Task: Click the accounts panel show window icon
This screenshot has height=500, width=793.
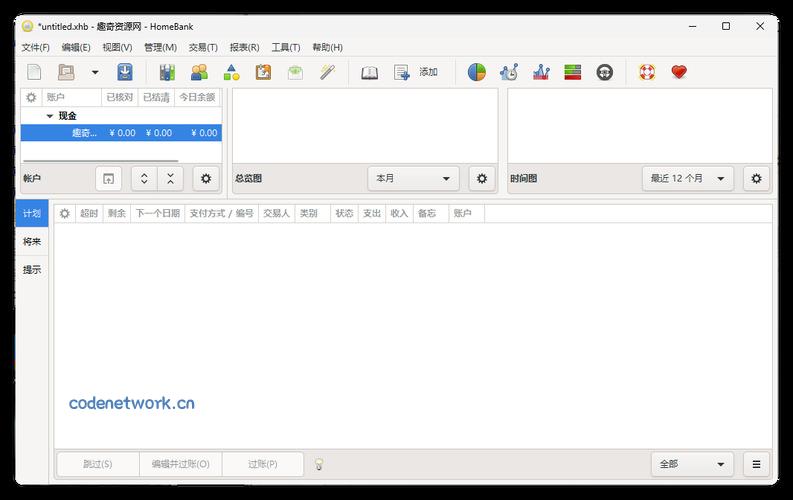Action: pyautogui.click(x=108, y=178)
